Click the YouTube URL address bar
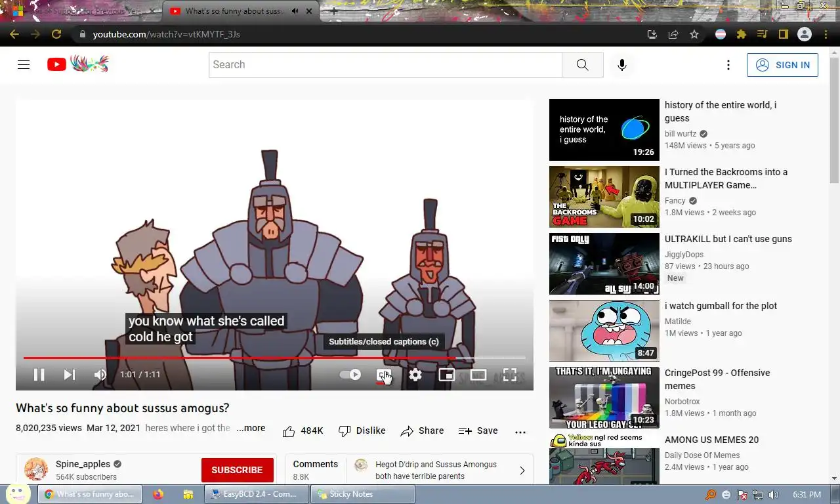The height and width of the screenshot is (504, 840). coord(354,34)
